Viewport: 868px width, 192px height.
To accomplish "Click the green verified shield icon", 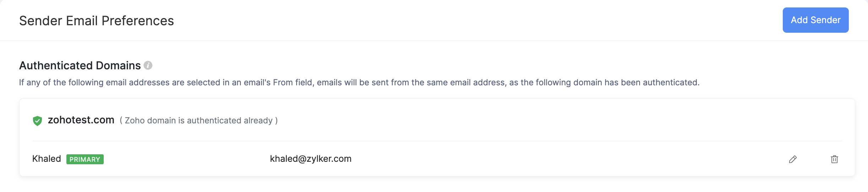I will coord(37,121).
